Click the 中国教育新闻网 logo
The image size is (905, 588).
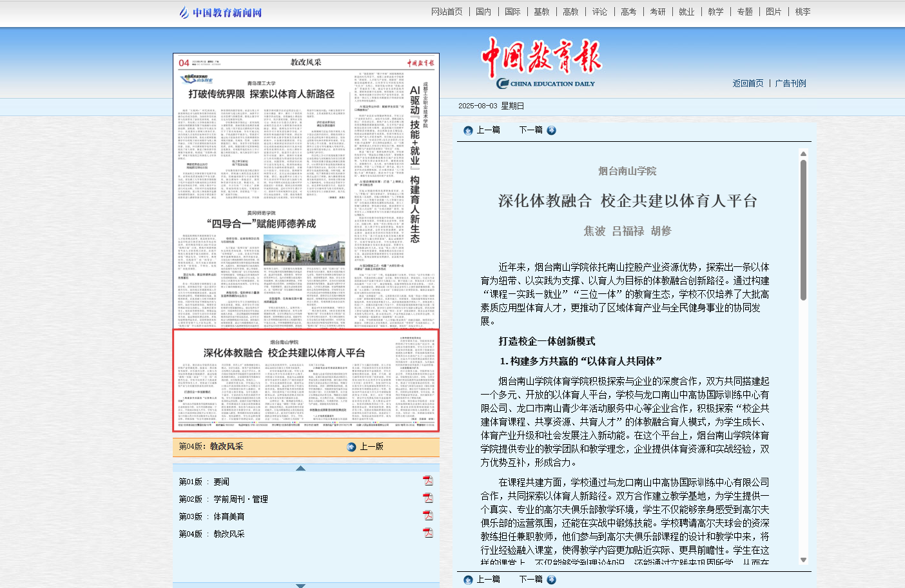coord(220,12)
